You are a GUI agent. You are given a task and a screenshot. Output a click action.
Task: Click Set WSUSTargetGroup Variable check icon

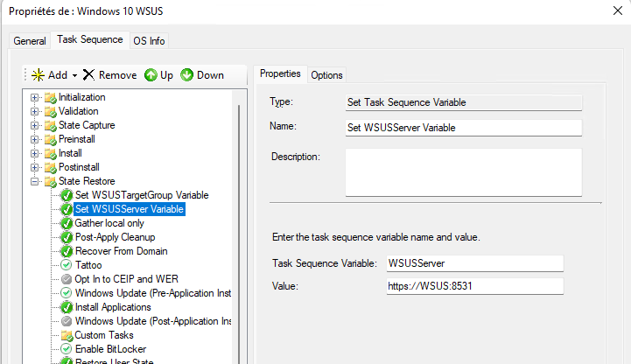point(67,195)
